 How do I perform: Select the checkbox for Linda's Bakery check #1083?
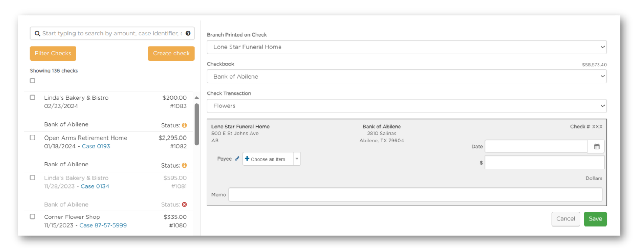[x=32, y=97]
